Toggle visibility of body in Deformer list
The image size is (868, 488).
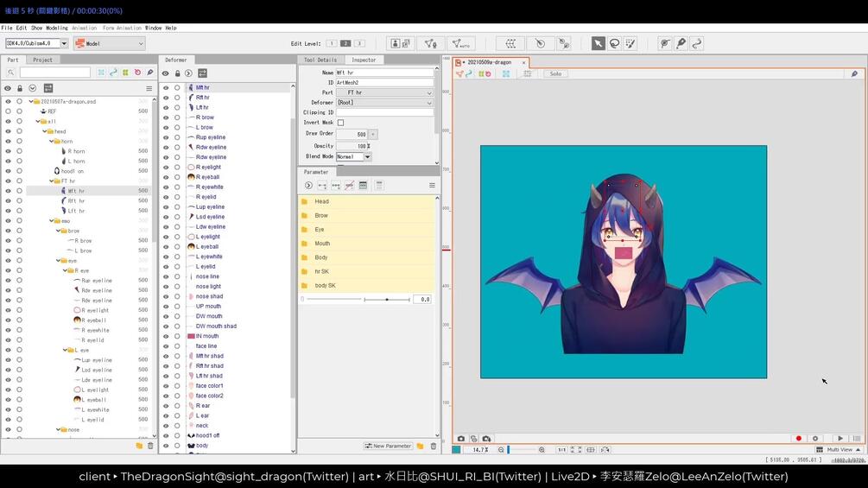coord(166,446)
